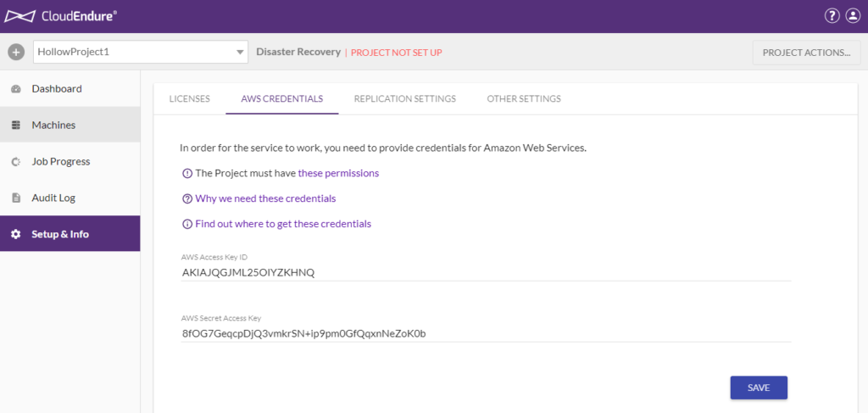Select the AWS Credentials tab
Viewport: 868px width, 413px height.
click(x=281, y=98)
